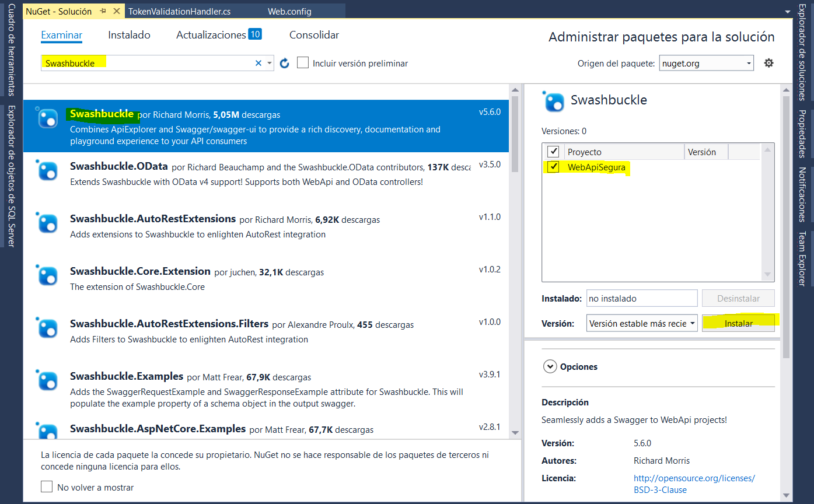814x504 pixels.
Task: Refresh the package search results
Action: [285, 63]
